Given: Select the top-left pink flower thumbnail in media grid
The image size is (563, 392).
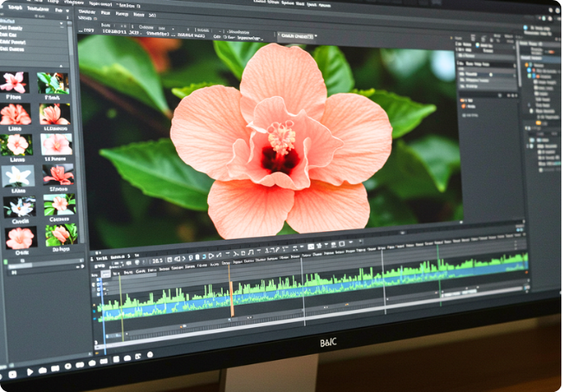Looking at the screenshot, I should coord(14,82).
